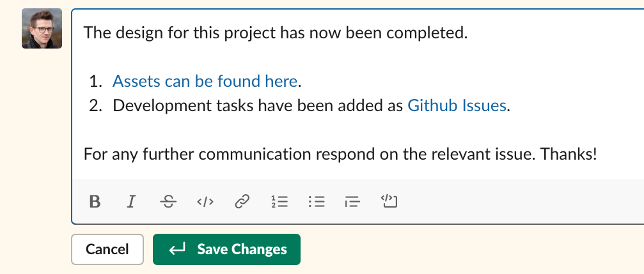Cancel editing the message
Screen dimensions: 644x274
tap(107, 249)
